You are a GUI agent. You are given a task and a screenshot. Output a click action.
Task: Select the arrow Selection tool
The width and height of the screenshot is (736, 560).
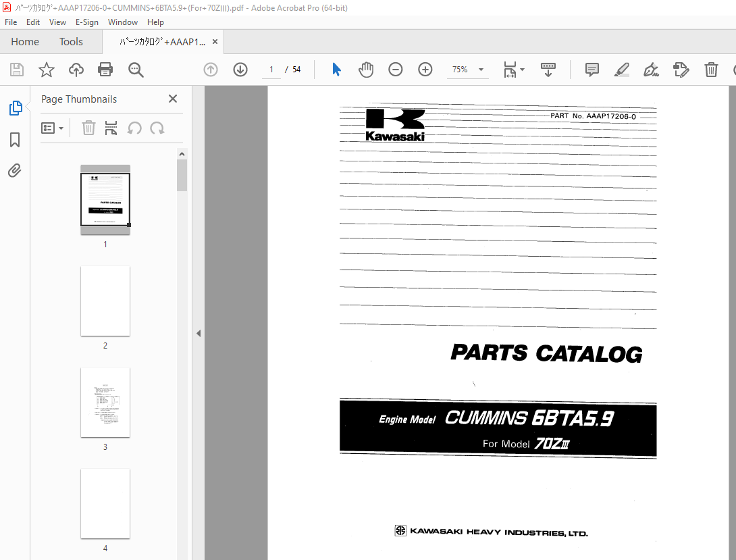[x=336, y=70]
